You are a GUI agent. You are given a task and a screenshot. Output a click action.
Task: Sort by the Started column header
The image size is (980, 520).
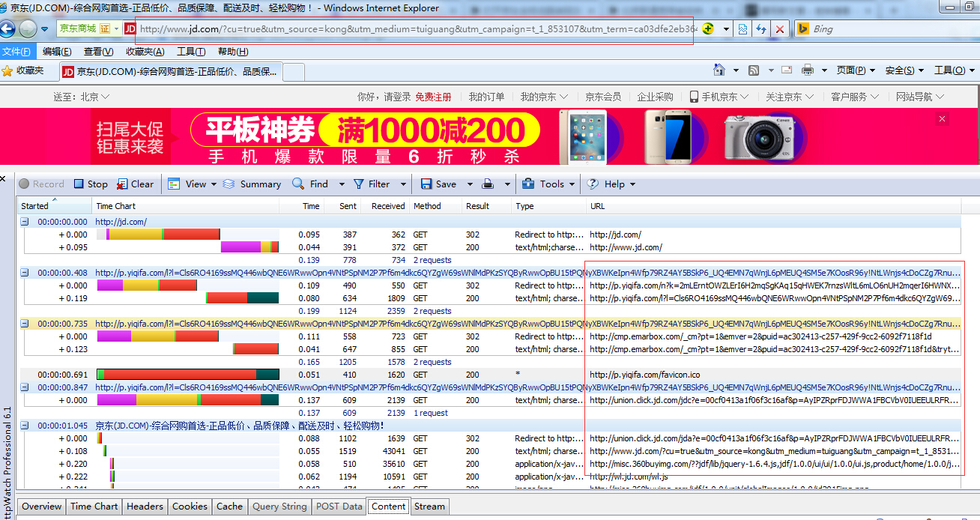click(55, 206)
